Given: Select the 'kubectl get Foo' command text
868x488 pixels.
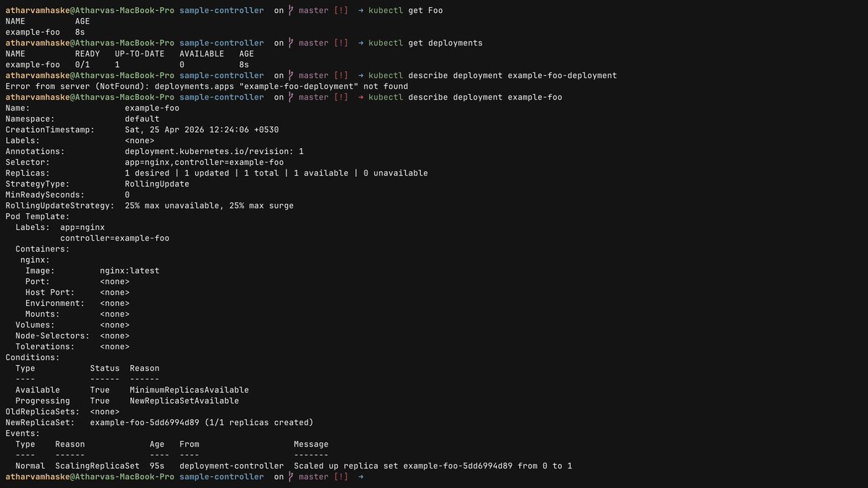Looking at the screenshot, I should 405,11.
